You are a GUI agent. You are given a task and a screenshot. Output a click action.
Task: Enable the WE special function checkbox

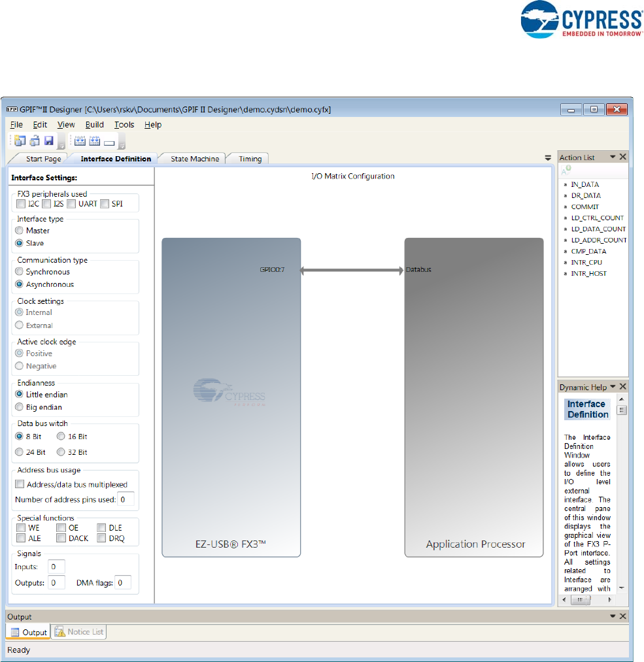tap(21, 528)
